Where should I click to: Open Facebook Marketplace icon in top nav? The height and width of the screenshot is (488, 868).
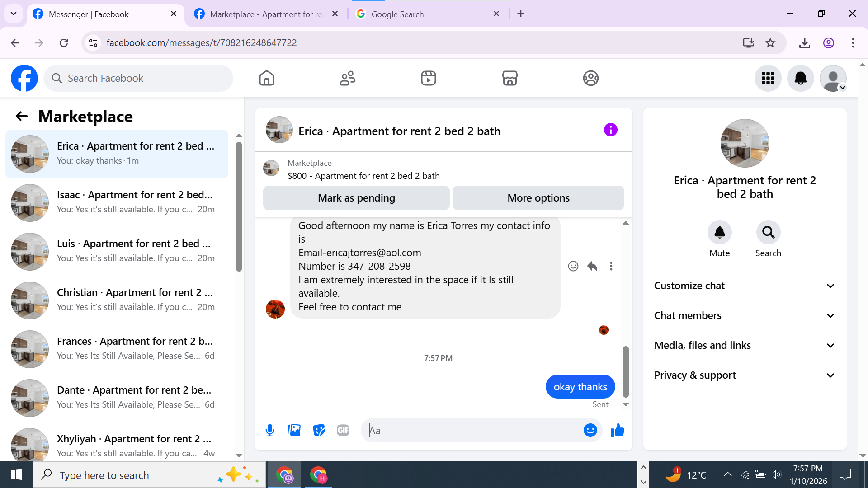click(509, 78)
